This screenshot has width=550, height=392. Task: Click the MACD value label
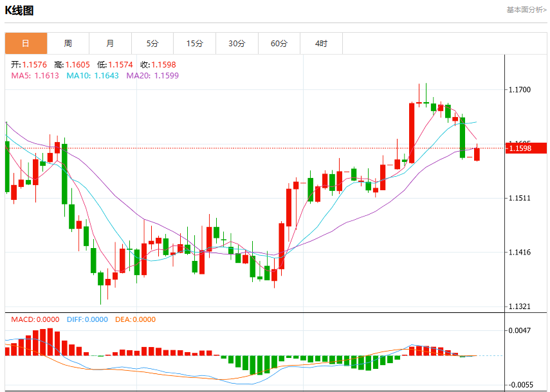(35, 319)
